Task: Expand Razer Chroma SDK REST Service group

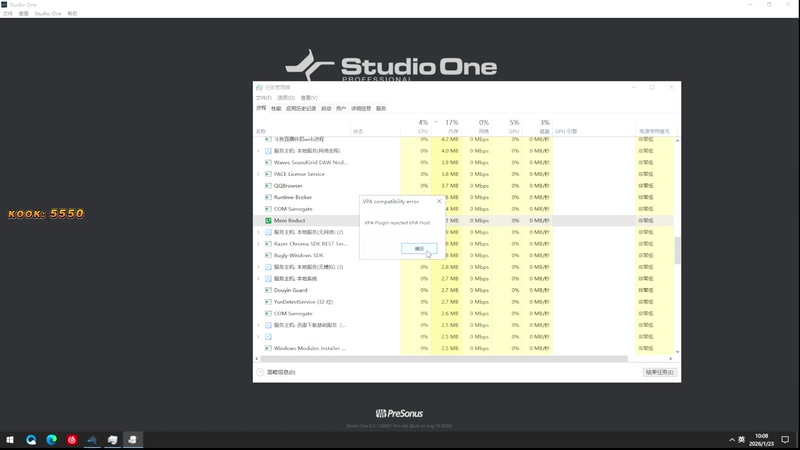Action: click(x=258, y=244)
